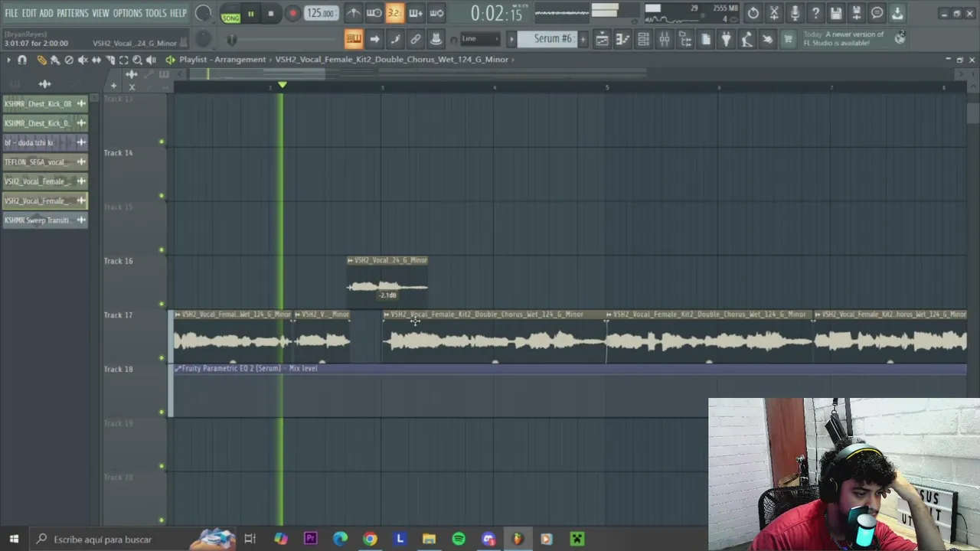Toggle the SONG/pattern mode button
This screenshot has height=551, width=980.
(x=230, y=14)
